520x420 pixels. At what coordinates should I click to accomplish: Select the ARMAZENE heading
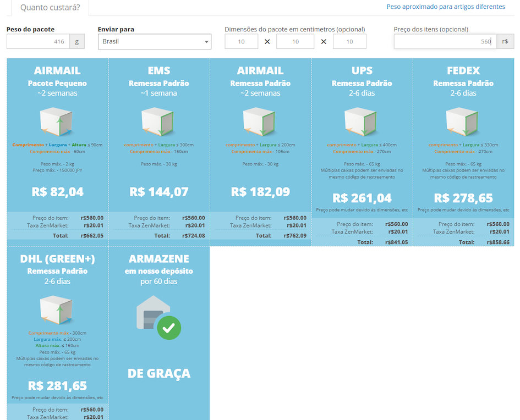point(159,259)
